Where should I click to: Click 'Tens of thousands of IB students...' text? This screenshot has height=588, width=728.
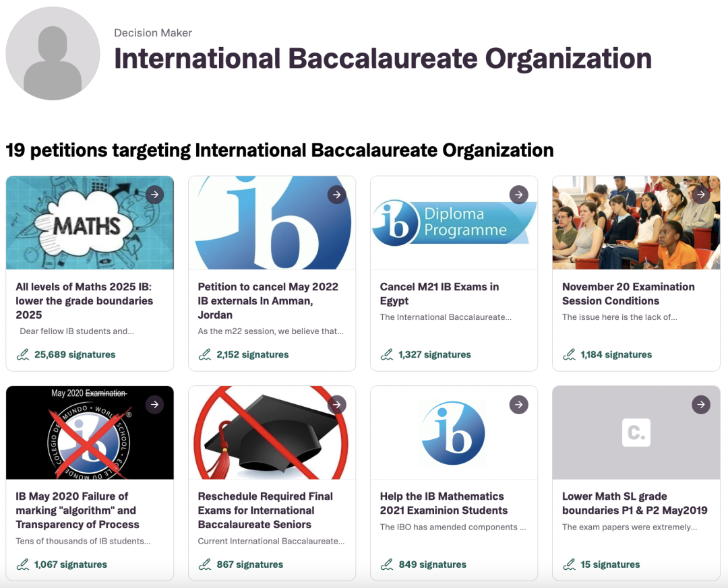coord(83,541)
